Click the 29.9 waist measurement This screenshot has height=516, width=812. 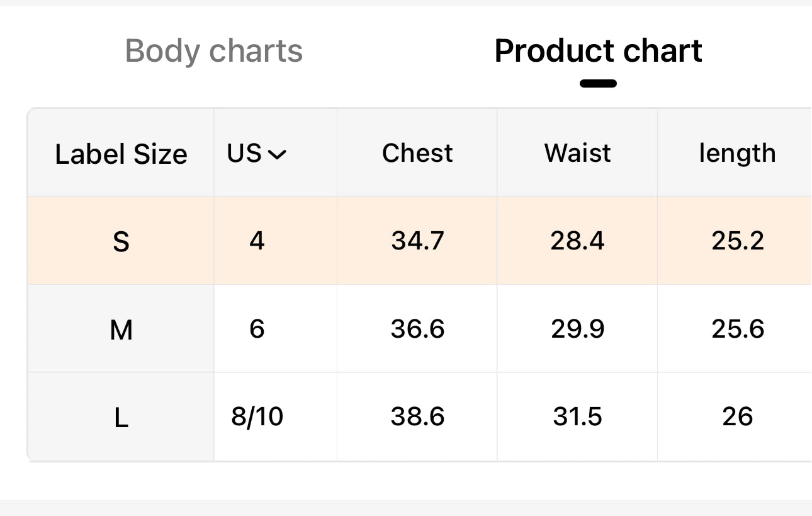pyautogui.click(x=577, y=329)
